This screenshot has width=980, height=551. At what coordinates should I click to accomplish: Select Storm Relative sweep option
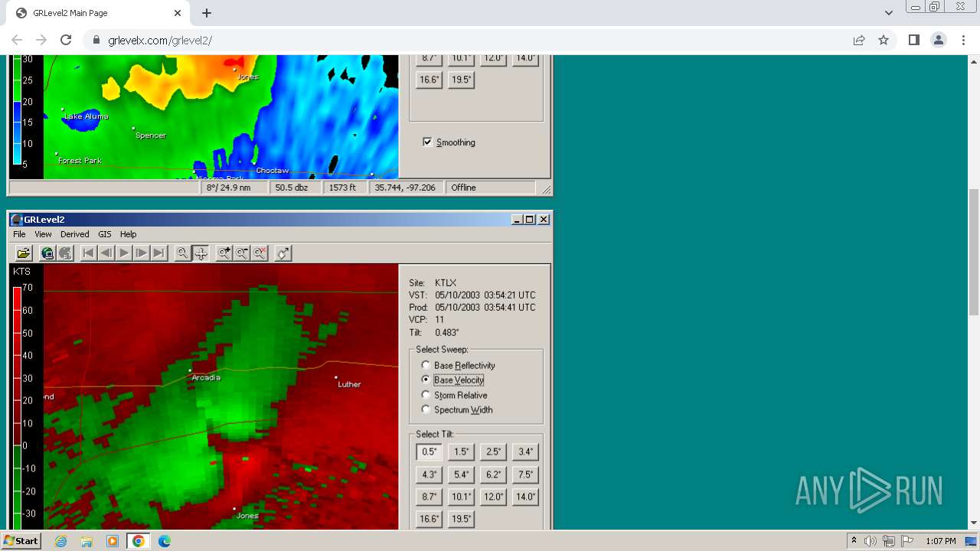pos(454,396)
